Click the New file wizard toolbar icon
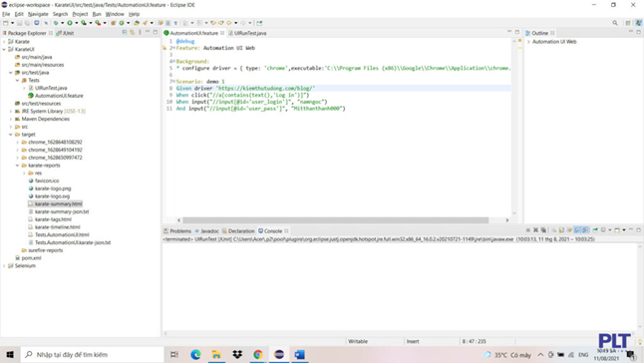 pos(5,23)
